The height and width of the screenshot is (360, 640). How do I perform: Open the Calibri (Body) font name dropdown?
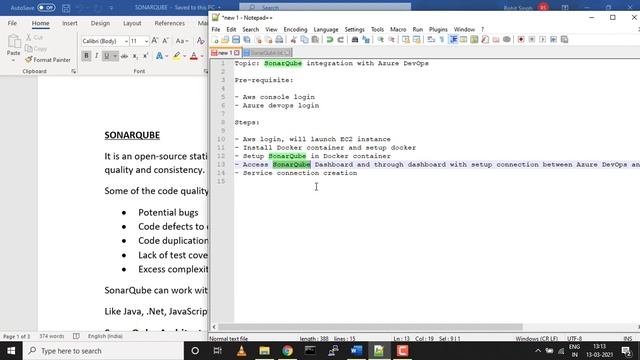[x=126, y=41]
